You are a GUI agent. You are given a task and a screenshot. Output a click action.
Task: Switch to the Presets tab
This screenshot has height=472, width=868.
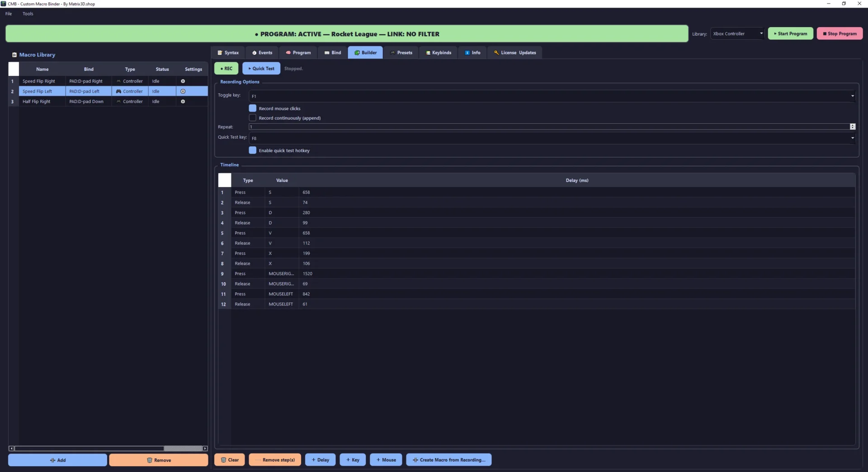(x=401, y=52)
